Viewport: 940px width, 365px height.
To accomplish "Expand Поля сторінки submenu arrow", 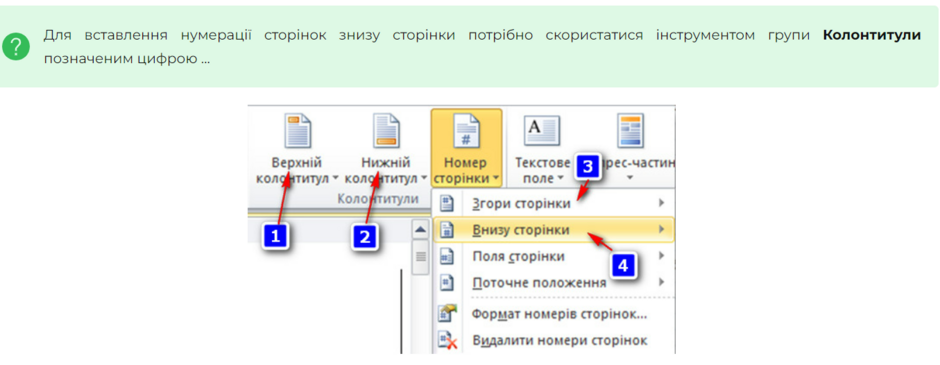I will click(x=662, y=256).
